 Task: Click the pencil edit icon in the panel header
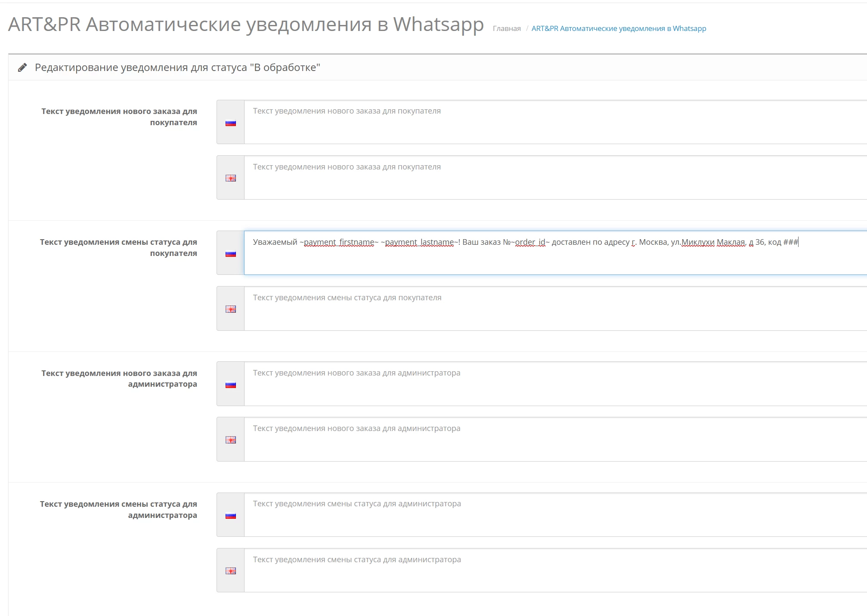pos(22,68)
